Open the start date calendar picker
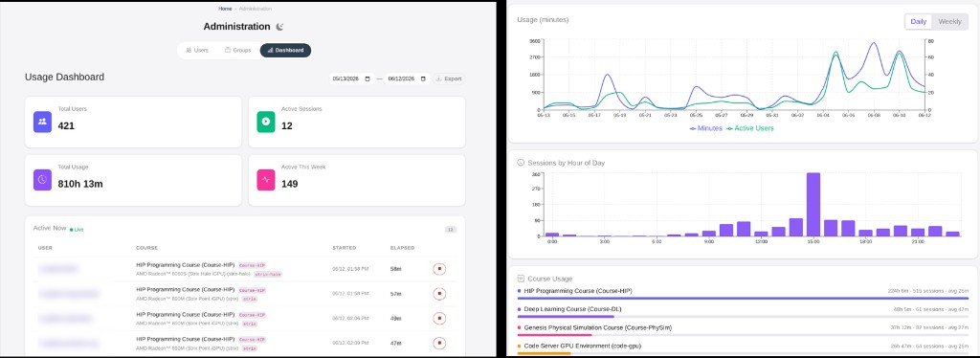980x358 pixels. [367, 78]
